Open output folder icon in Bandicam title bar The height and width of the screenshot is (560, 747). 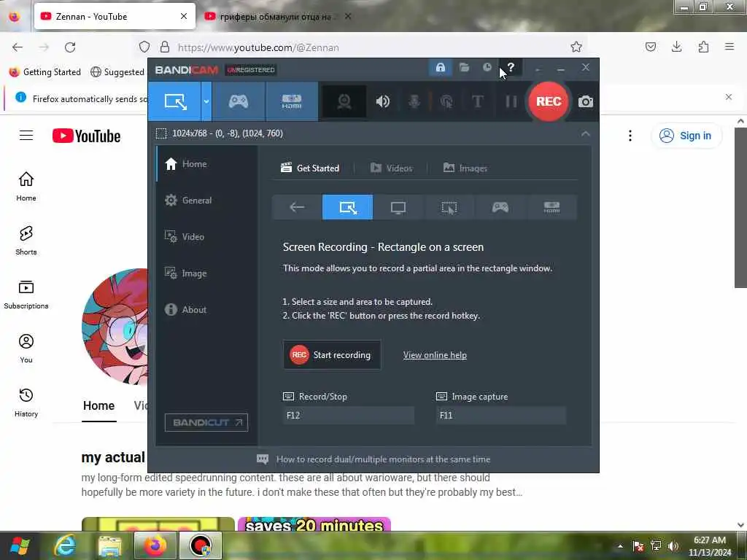pyautogui.click(x=464, y=68)
